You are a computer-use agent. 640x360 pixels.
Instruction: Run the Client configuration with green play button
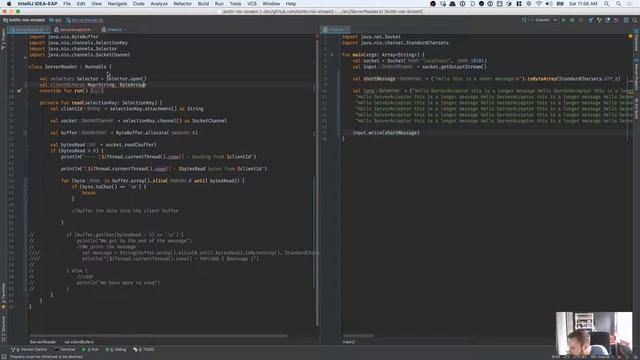(564, 20)
